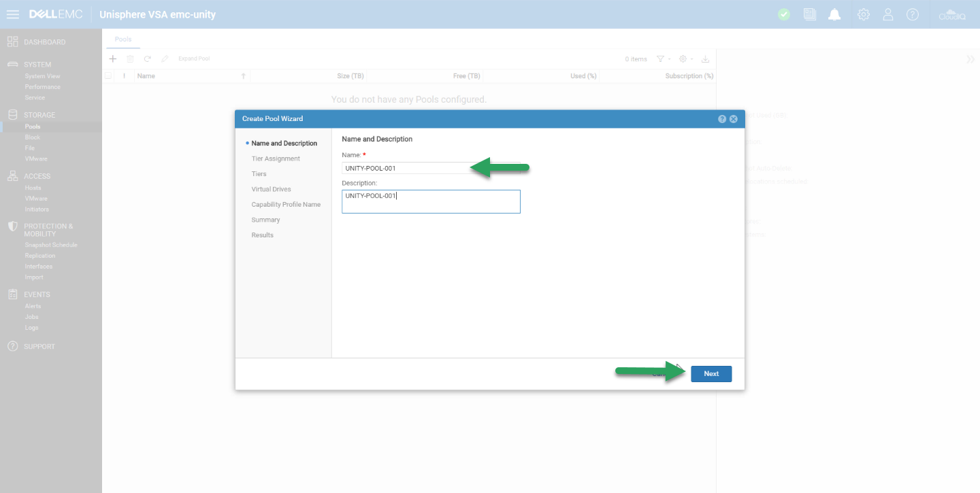Screen dimensions: 980x493
Task: Sort pools by Free (TB) column
Action: click(466, 76)
